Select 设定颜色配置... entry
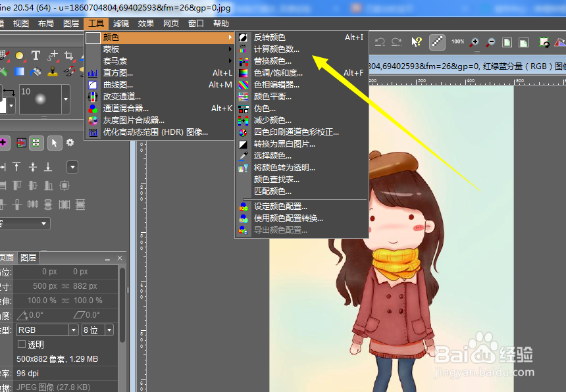The height and width of the screenshot is (392, 566). pyautogui.click(x=302, y=207)
